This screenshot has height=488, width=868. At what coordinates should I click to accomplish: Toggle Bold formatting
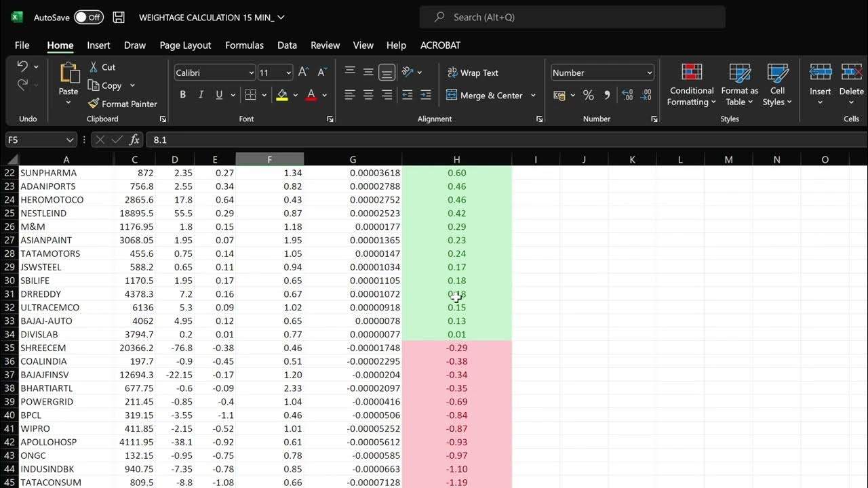182,95
